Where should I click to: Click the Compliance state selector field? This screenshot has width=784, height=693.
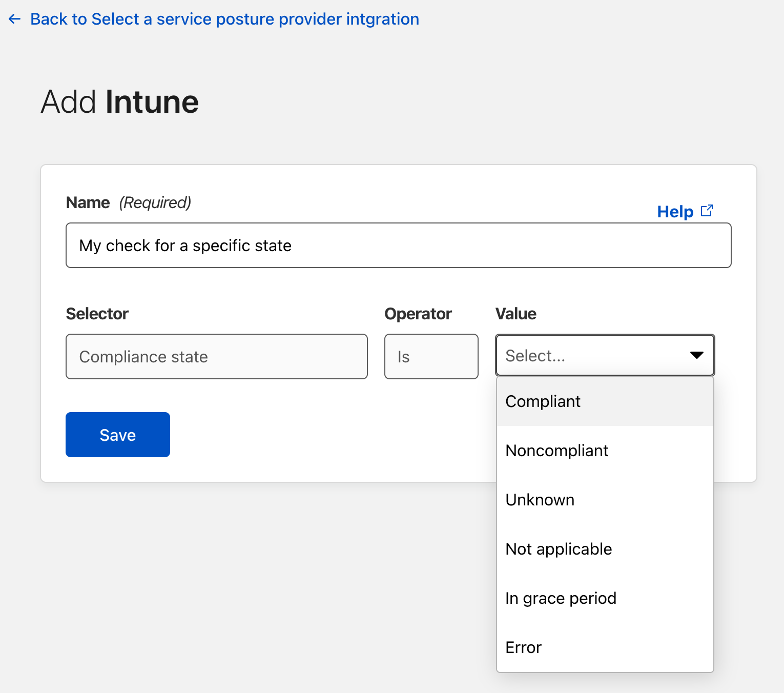tap(217, 357)
